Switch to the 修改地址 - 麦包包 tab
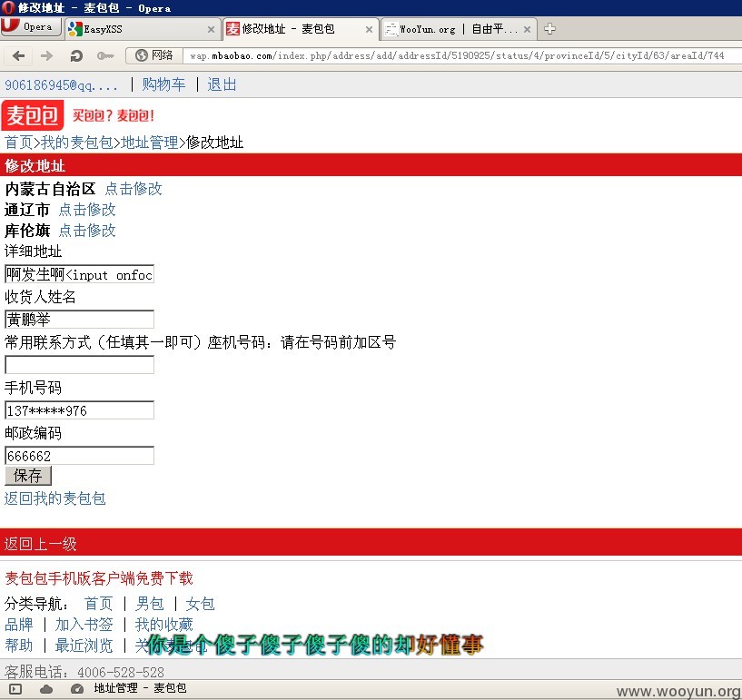Image resolution: width=742 pixels, height=700 pixels. 301,29
